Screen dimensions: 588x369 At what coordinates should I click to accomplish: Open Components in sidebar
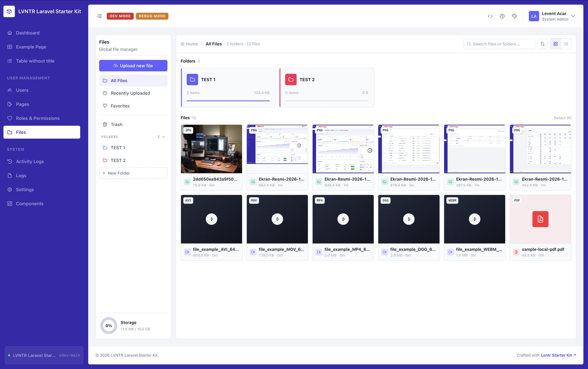point(42,204)
